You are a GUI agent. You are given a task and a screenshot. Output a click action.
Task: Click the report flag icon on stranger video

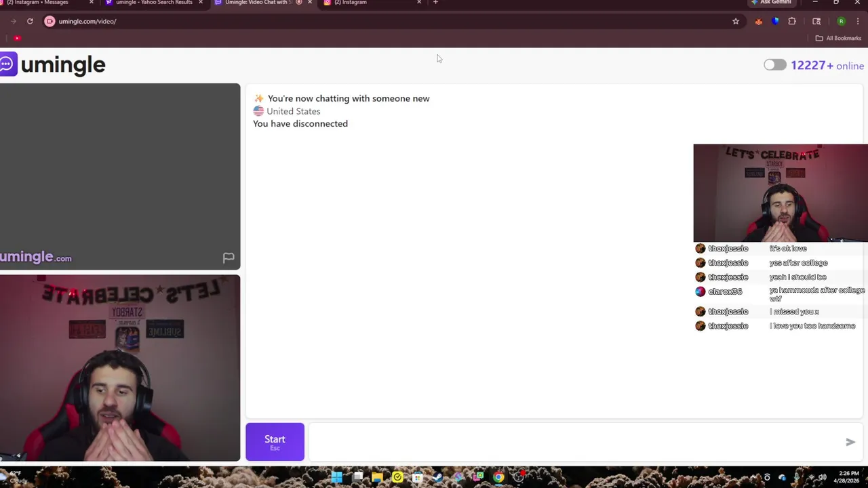[x=229, y=258]
